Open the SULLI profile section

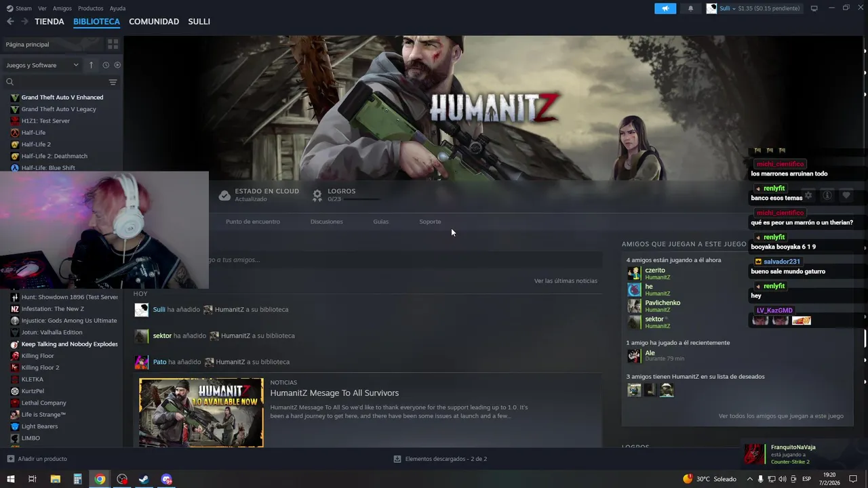point(199,22)
